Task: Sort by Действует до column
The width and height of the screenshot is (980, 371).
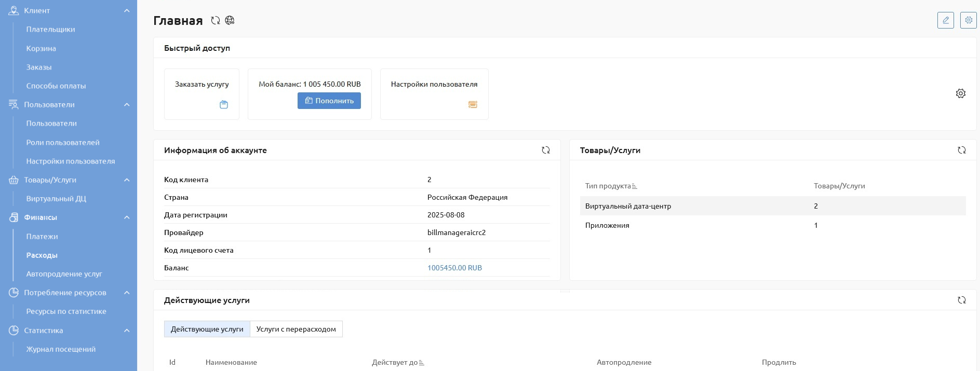Action: click(398, 362)
